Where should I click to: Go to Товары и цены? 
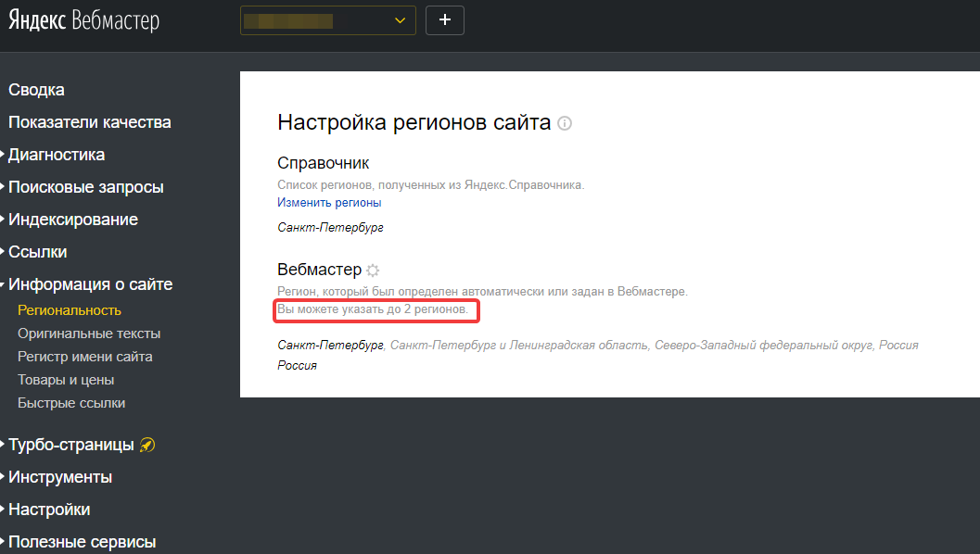pos(66,380)
